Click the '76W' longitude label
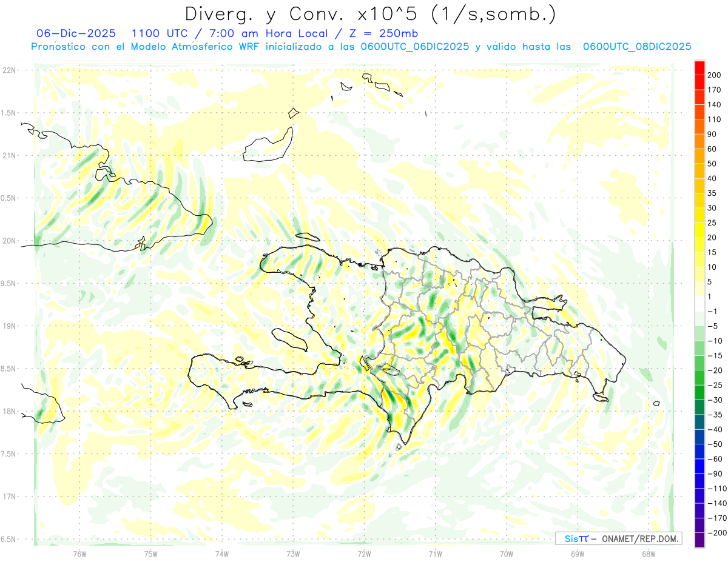The height and width of the screenshot is (562, 728). 79,554
